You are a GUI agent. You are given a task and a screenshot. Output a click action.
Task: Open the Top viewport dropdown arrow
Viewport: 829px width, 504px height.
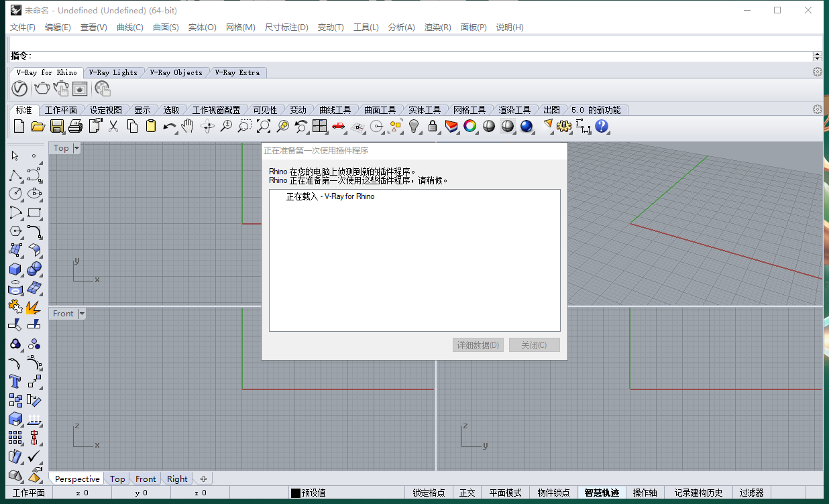point(76,148)
